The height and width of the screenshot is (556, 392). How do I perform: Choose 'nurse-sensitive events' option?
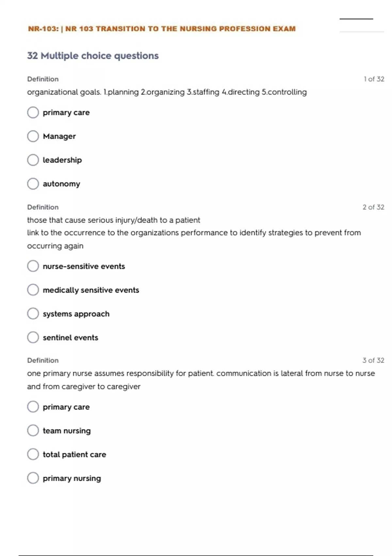point(33,266)
